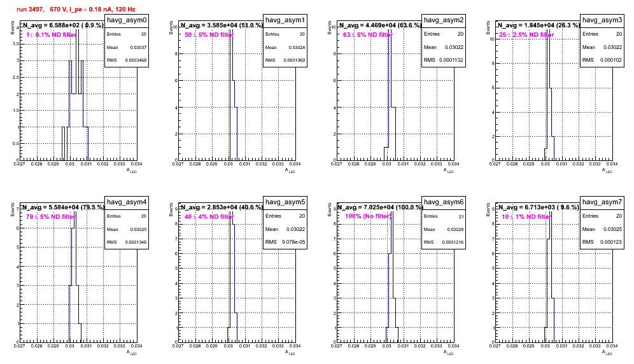Click Mean 0.03025 in havg_asym4 stats
This screenshot has height=364, width=634.
(x=127, y=229)
